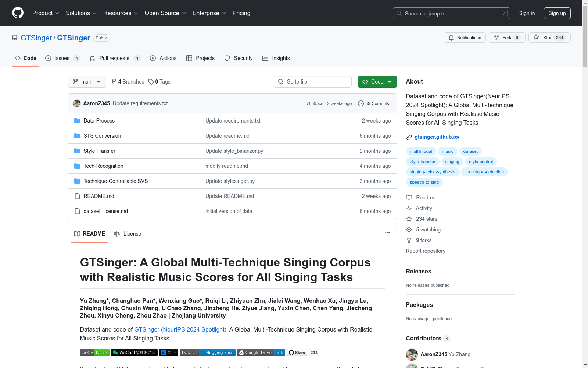Click the singing-voice-synthesis topic tag

click(x=433, y=172)
